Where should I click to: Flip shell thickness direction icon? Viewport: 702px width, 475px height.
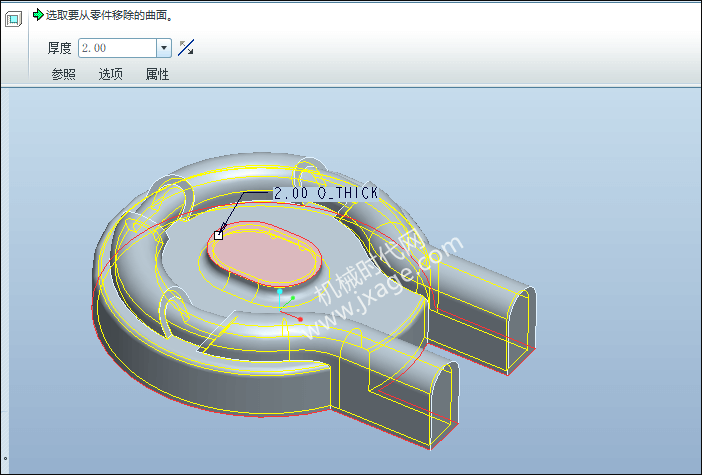click(186, 47)
